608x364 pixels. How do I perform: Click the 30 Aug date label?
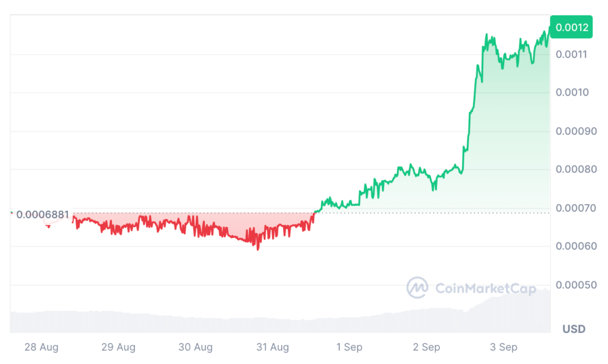195,347
